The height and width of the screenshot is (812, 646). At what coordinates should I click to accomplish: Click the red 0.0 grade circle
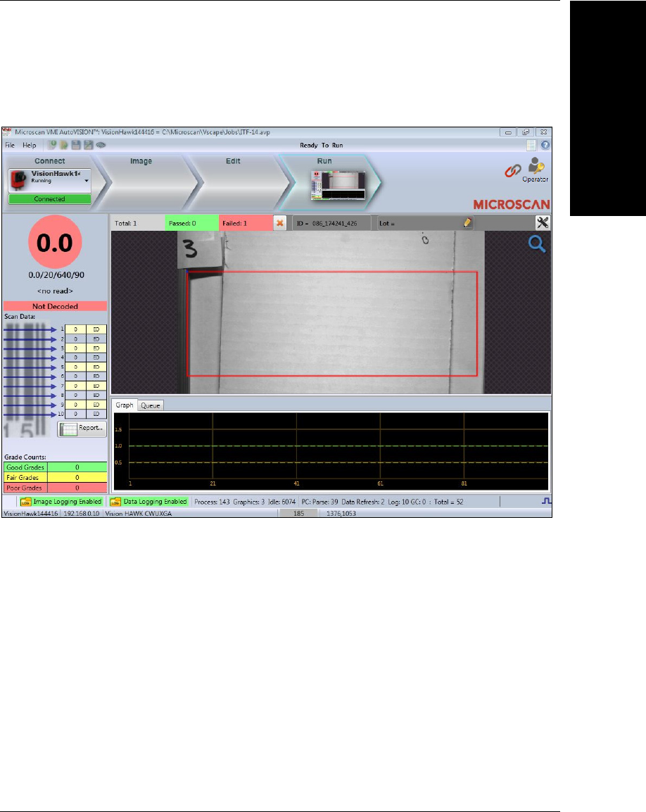point(55,242)
